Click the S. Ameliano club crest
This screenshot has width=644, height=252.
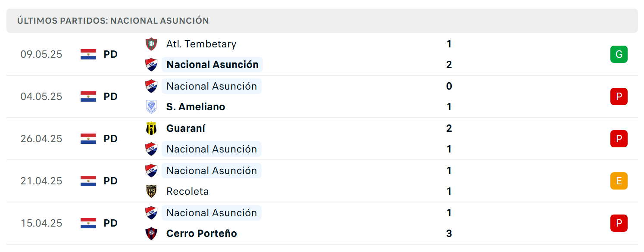coord(151,107)
